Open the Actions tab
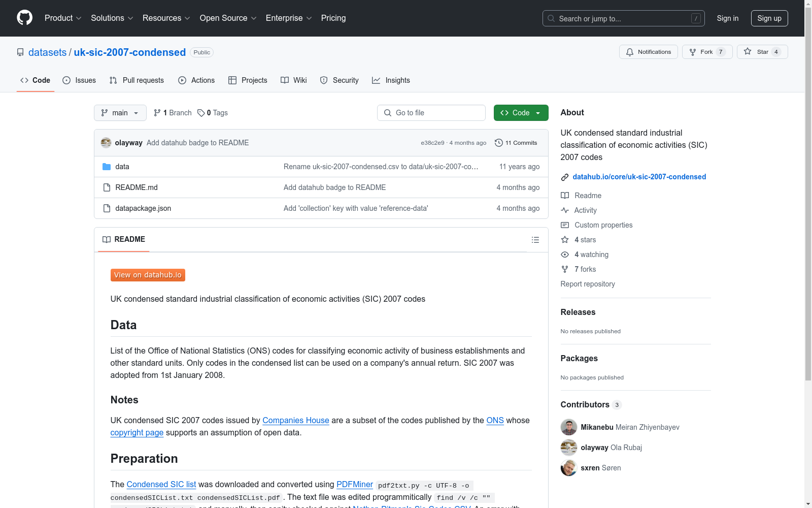Screen dimensions: 812x508 pyautogui.click(x=196, y=80)
